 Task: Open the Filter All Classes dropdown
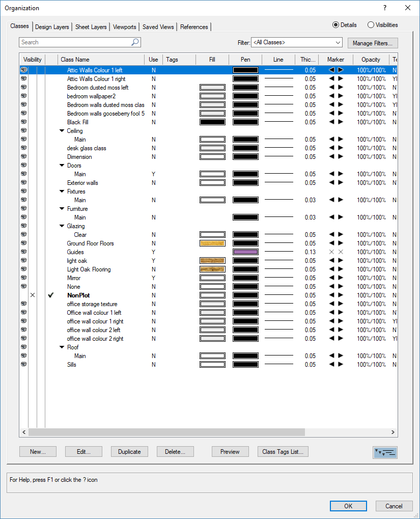pos(297,42)
